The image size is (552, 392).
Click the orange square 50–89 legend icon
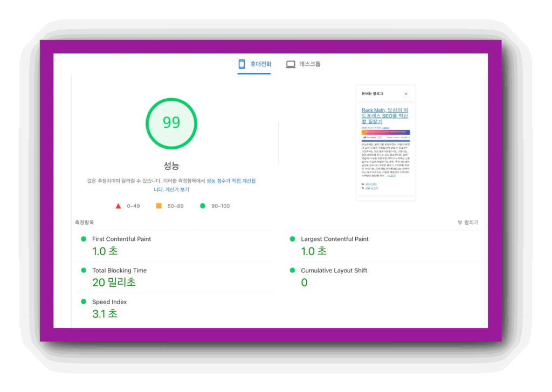coord(159,206)
